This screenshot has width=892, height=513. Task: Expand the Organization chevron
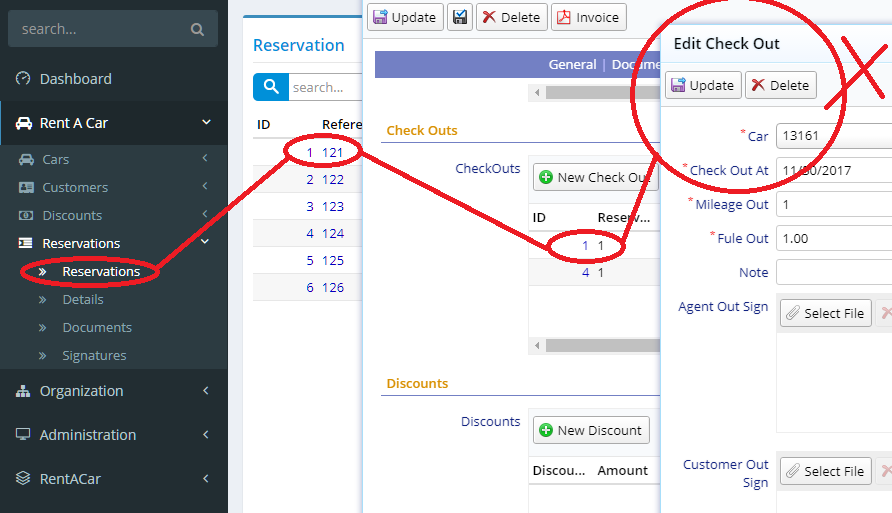[x=205, y=390]
